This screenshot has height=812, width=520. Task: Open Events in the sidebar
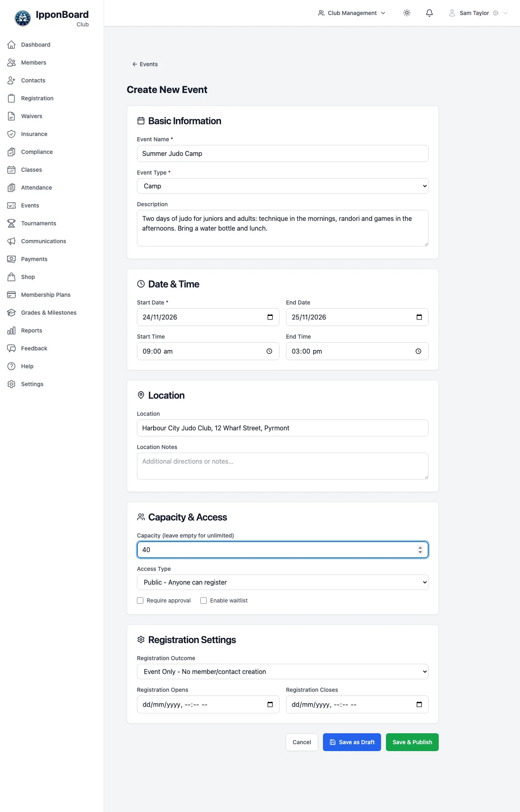click(52, 205)
